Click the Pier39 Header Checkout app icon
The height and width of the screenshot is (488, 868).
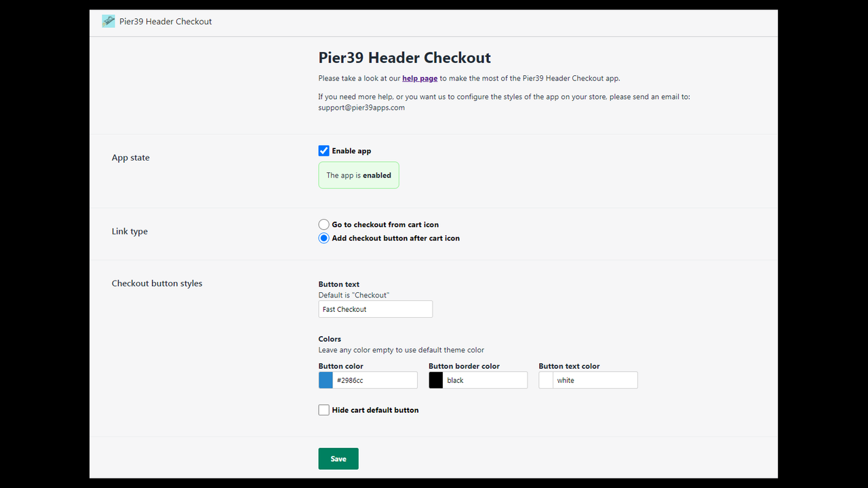click(108, 21)
